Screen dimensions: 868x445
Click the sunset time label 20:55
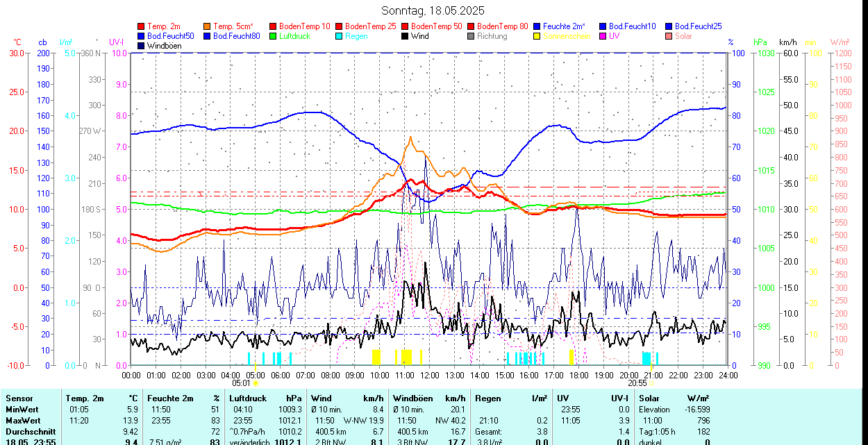(x=637, y=383)
